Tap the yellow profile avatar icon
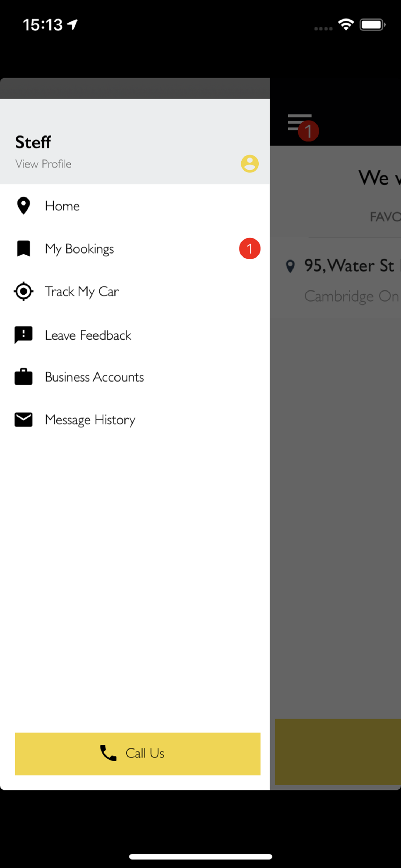 coord(250,164)
